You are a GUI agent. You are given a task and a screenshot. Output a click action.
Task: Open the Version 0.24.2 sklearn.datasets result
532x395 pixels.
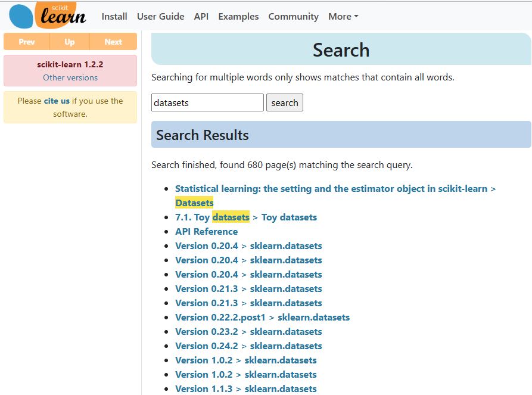pos(248,346)
